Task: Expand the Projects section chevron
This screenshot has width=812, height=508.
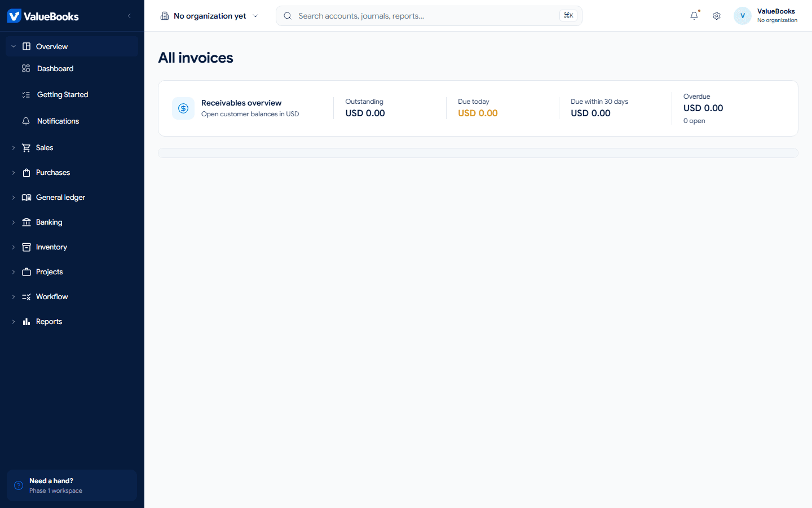Action: [14, 272]
